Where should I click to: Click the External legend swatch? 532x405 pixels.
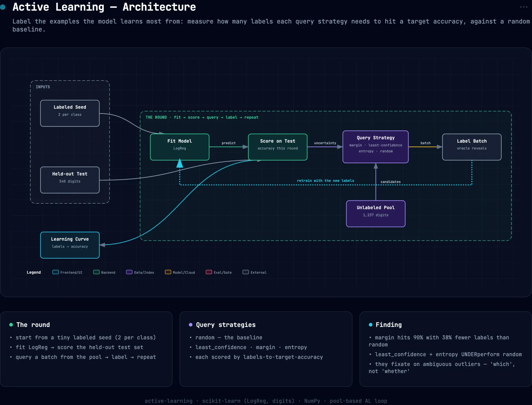pyautogui.click(x=246, y=272)
